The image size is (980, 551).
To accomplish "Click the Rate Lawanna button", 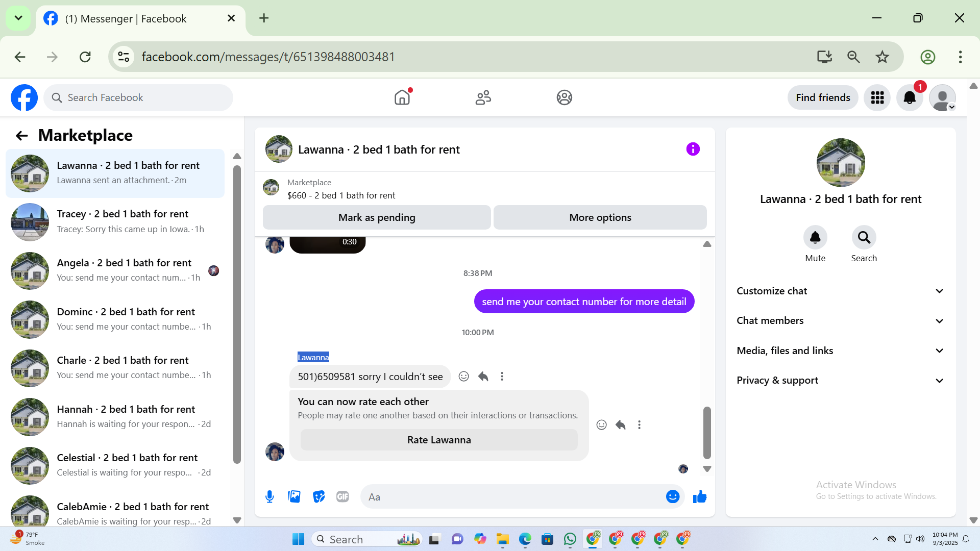I will click(439, 440).
